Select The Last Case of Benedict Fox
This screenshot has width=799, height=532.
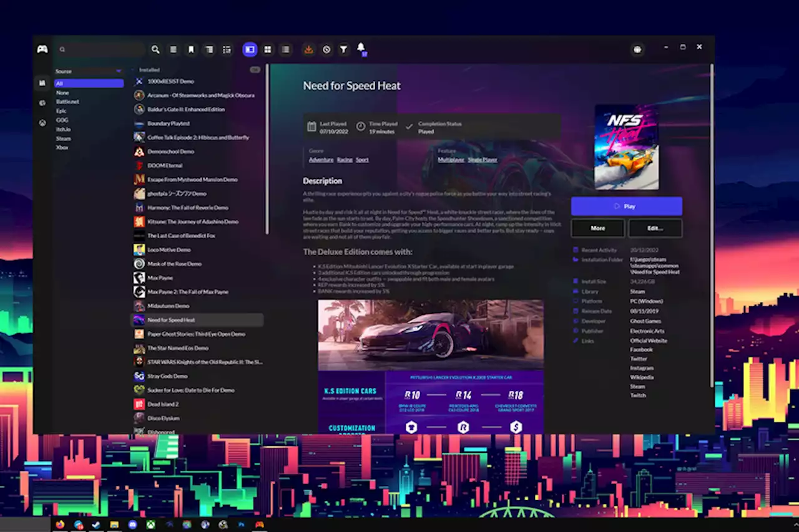(x=197, y=236)
